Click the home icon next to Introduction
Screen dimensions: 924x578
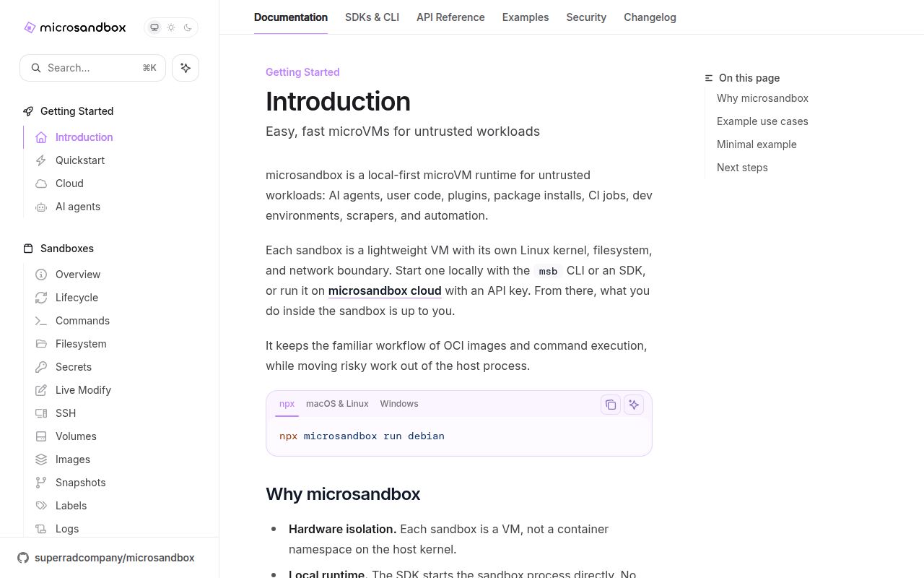(x=41, y=137)
